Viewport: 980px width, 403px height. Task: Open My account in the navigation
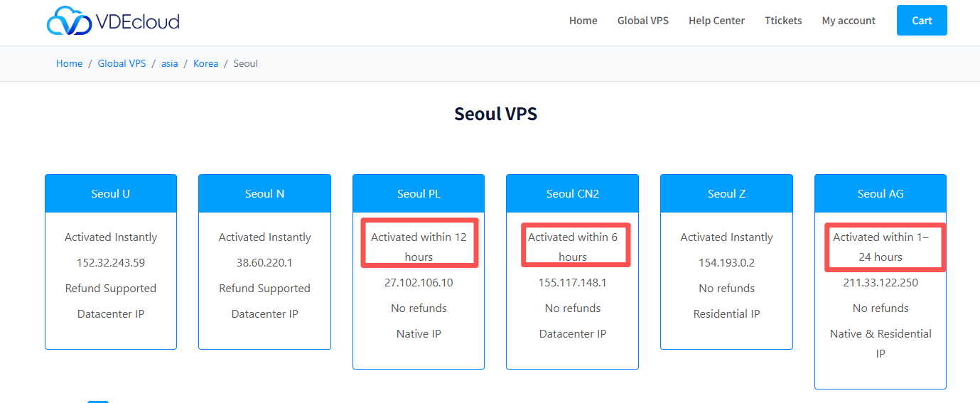pos(849,21)
